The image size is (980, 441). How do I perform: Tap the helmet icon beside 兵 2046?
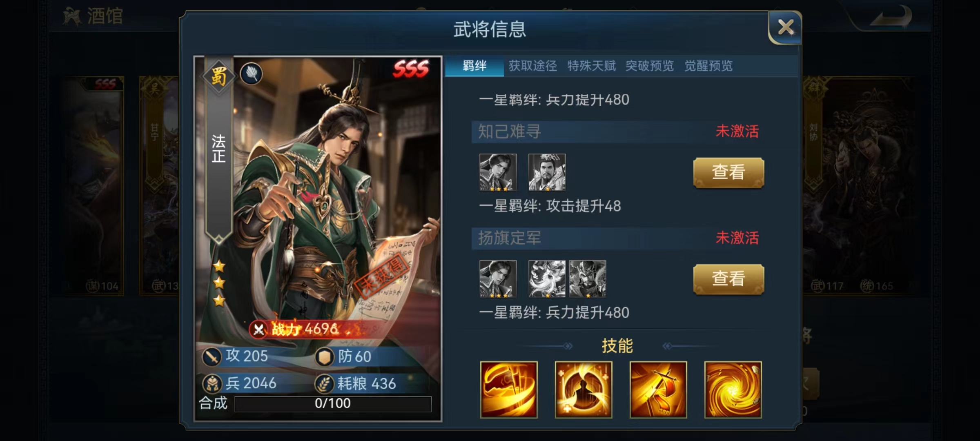[212, 383]
